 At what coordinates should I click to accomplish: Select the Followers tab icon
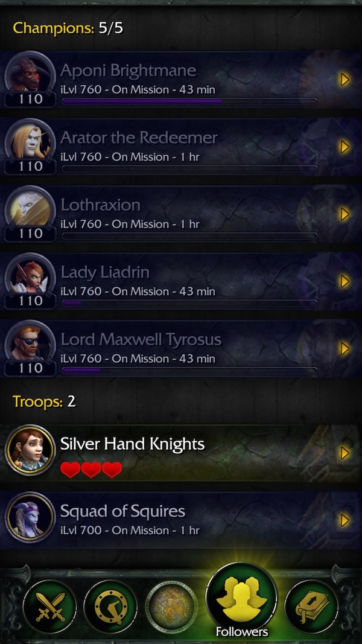[x=241, y=598]
